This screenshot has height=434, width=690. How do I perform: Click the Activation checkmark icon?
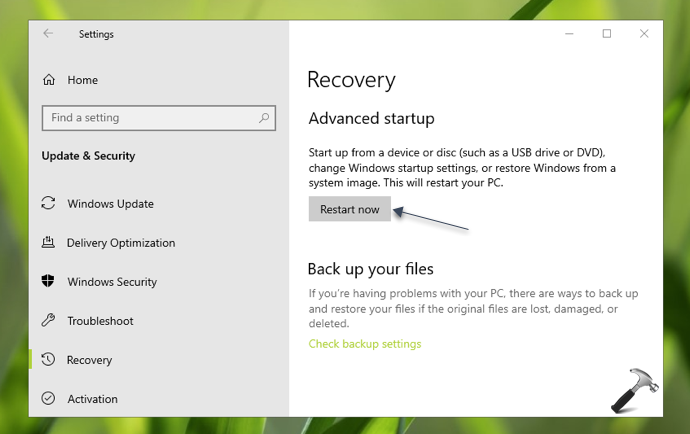click(x=48, y=398)
